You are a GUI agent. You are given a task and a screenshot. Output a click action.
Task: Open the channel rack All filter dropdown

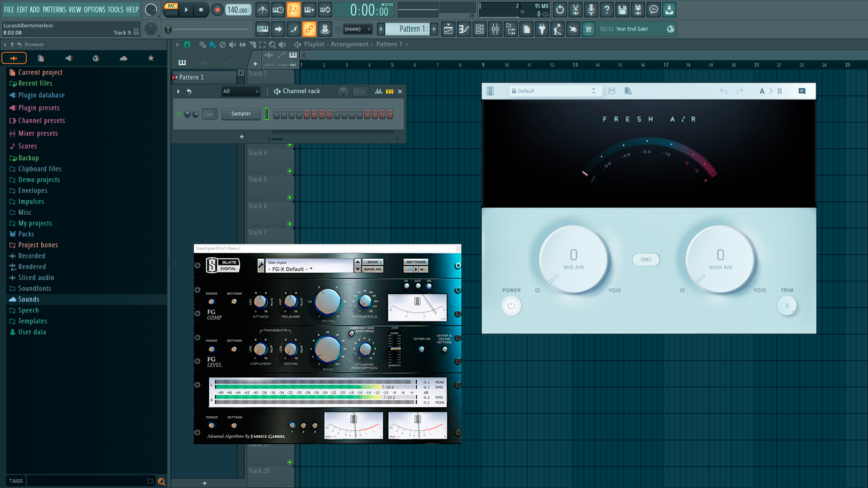[240, 91]
